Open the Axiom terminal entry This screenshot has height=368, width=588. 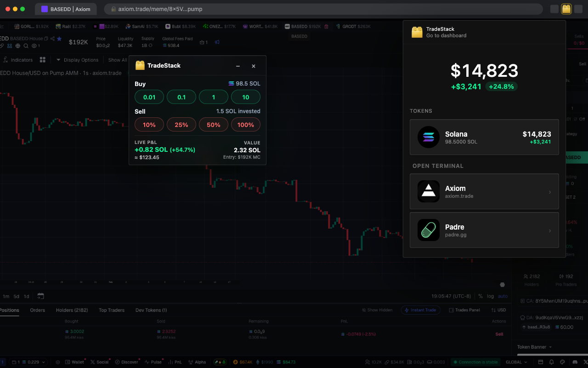(x=484, y=191)
